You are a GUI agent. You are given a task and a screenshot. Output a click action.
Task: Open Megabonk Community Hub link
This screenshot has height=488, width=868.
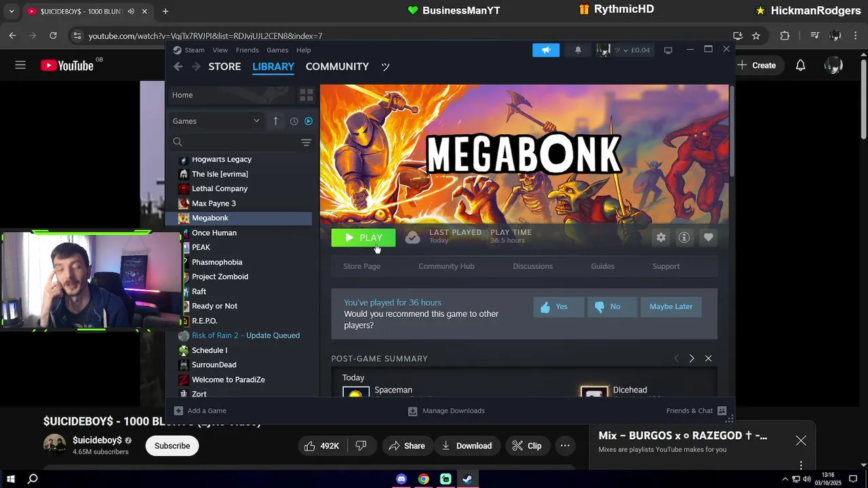click(x=446, y=266)
